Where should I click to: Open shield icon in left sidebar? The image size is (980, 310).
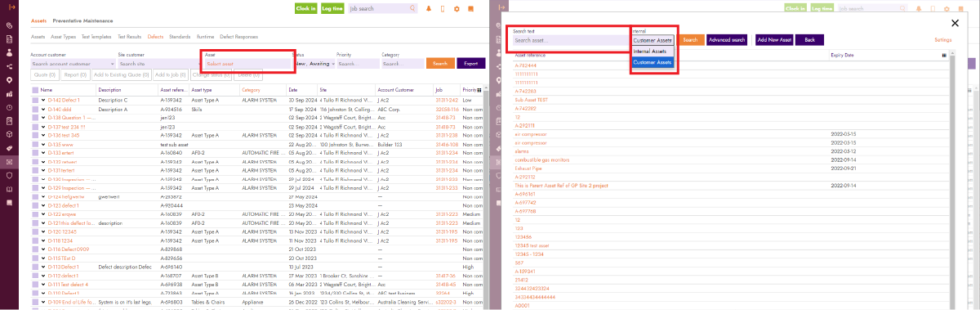pyautogui.click(x=9, y=175)
